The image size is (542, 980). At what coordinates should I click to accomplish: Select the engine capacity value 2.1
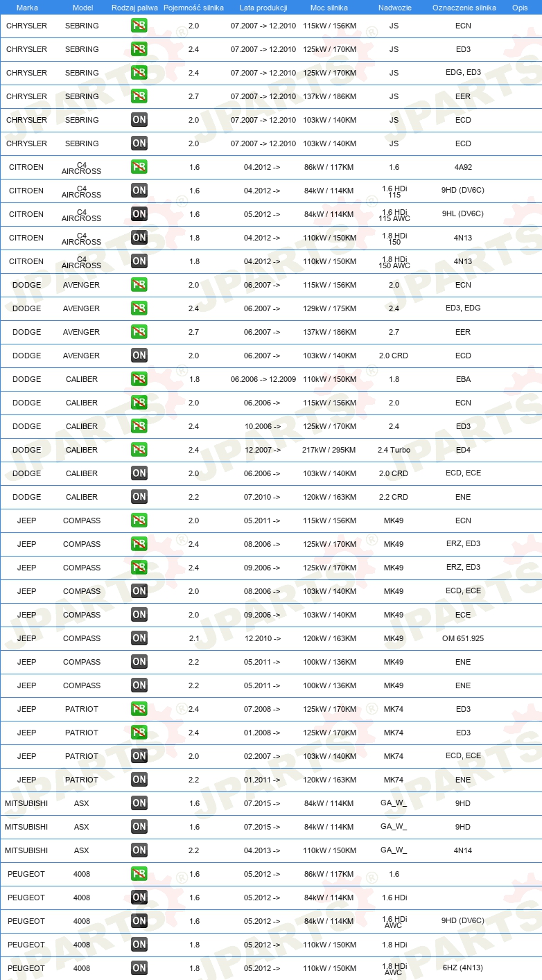[193, 638]
